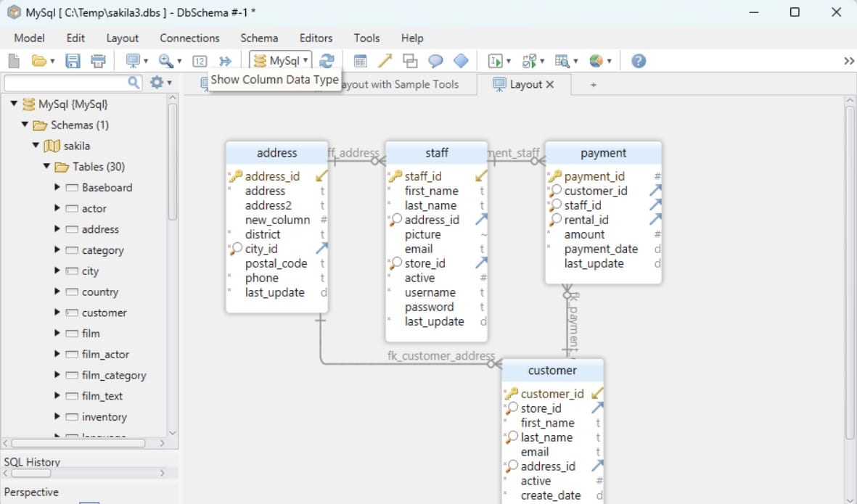Open the Editors menu
Viewport: 857px width, 504px height.
(x=316, y=38)
